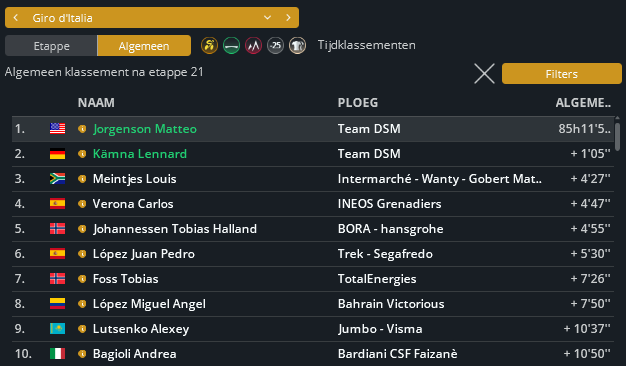This screenshot has width=626, height=366.
Task: Go to previous race with left chevron
Action: (x=16, y=18)
